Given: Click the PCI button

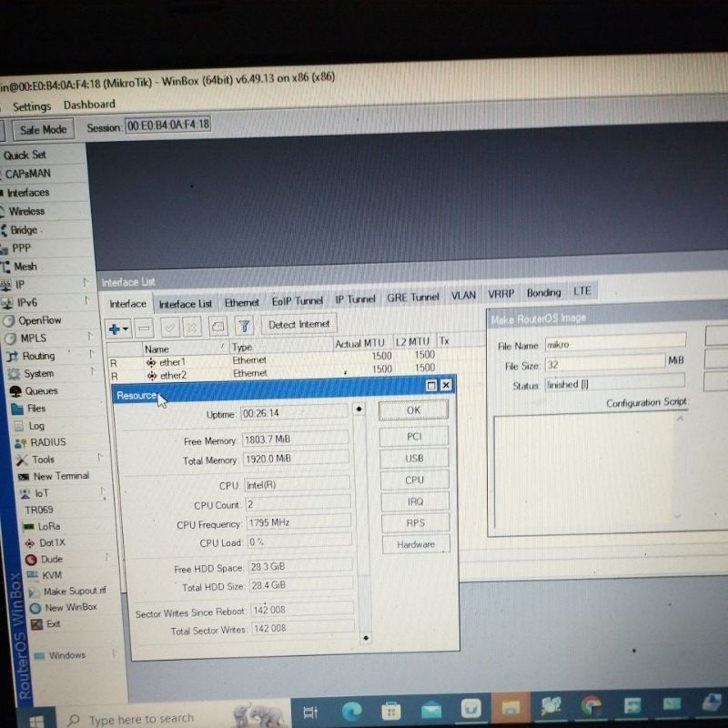Looking at the screenshot, I should [414, 437].
